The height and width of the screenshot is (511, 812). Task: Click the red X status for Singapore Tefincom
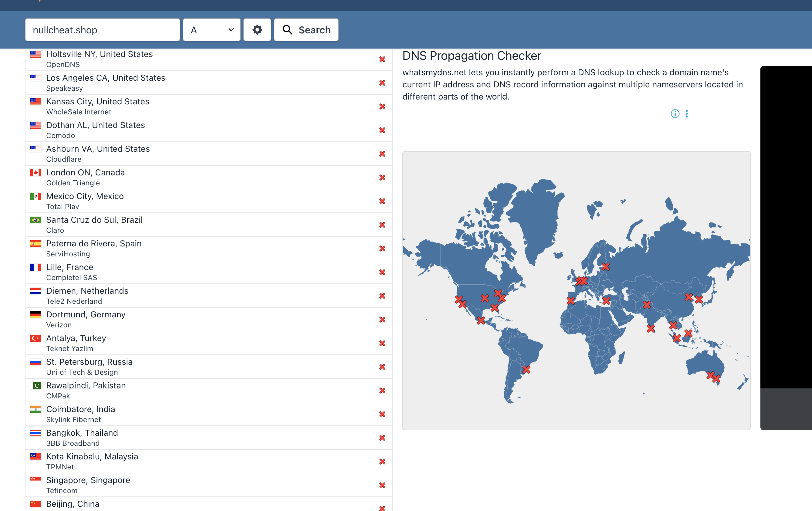click(x=382, y=486)
